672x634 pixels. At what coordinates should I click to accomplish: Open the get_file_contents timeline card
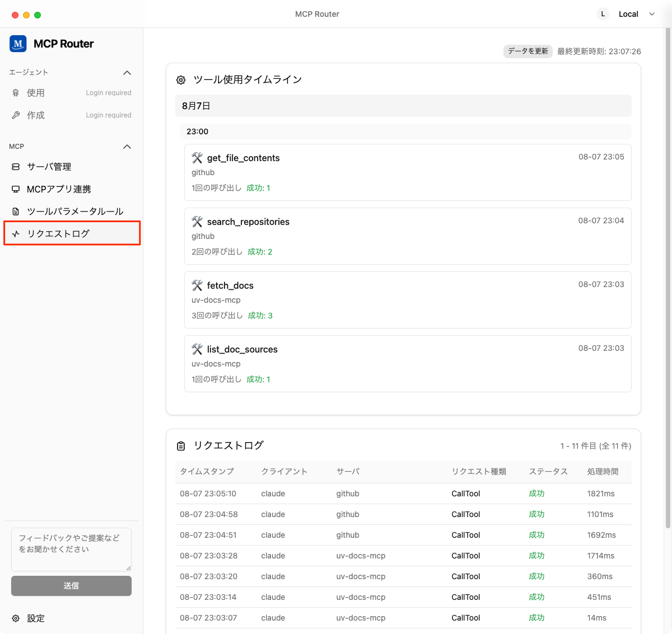pos(408,172)
